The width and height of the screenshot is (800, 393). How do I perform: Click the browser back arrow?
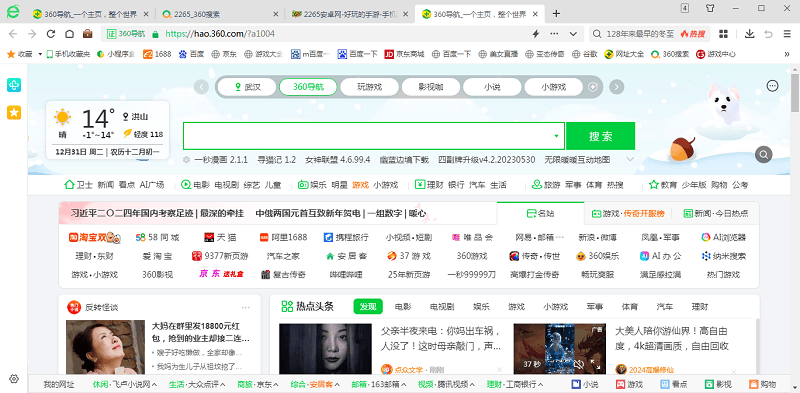(x=13, y=34)
